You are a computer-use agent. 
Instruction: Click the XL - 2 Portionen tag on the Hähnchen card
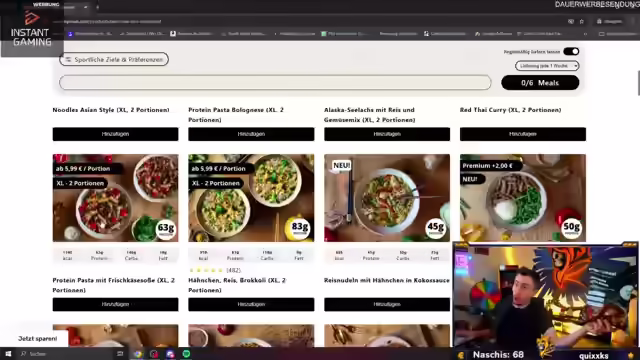(216, 183)
